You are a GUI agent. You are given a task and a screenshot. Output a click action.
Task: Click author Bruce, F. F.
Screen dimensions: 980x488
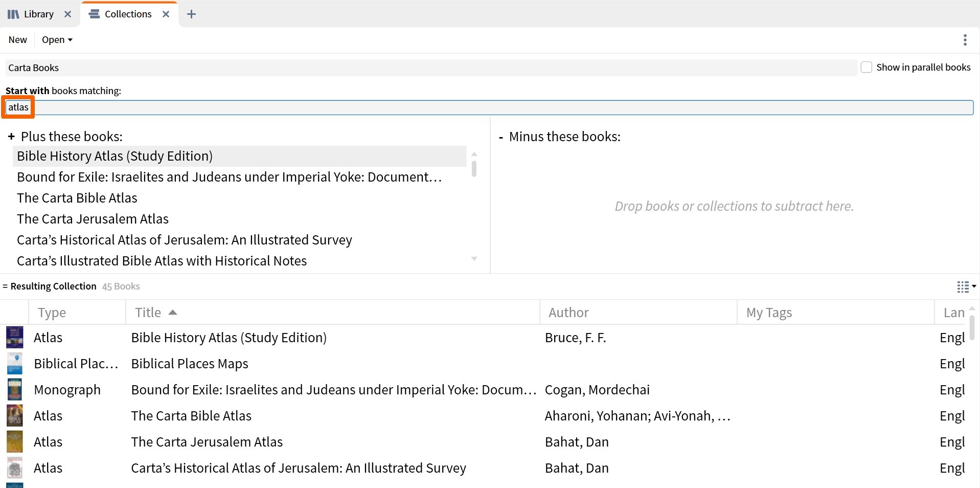tap(575, 338)
